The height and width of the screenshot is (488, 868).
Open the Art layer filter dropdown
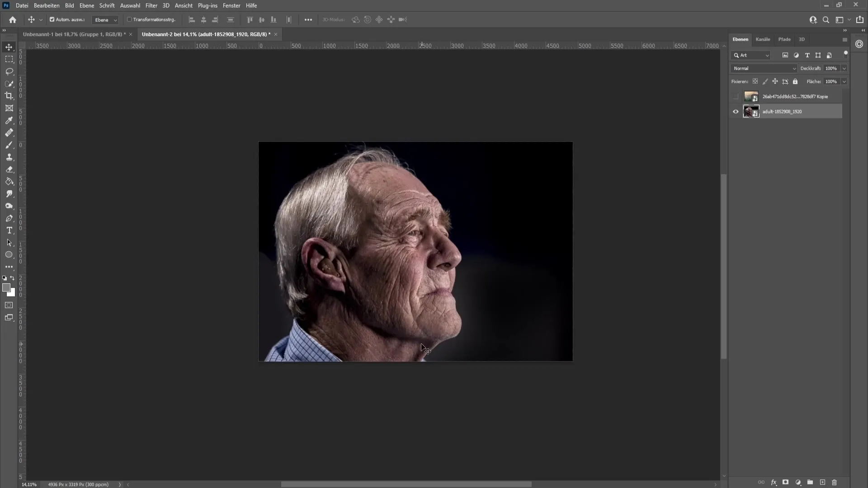click(750, 55)
